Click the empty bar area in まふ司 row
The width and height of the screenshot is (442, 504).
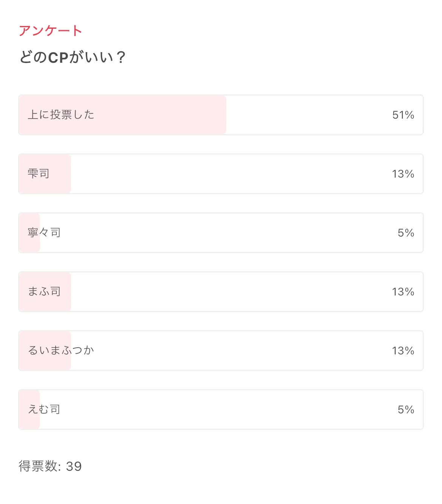coord(227,292)
